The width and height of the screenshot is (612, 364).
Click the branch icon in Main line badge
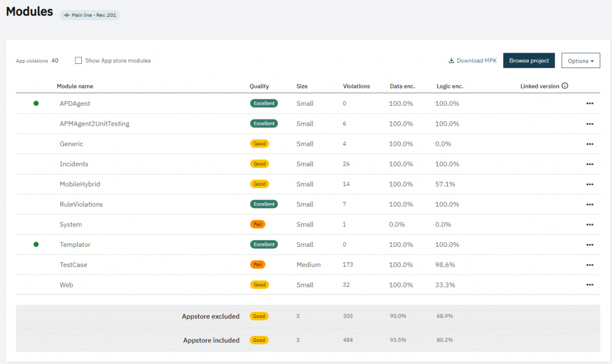coord(66,15)
